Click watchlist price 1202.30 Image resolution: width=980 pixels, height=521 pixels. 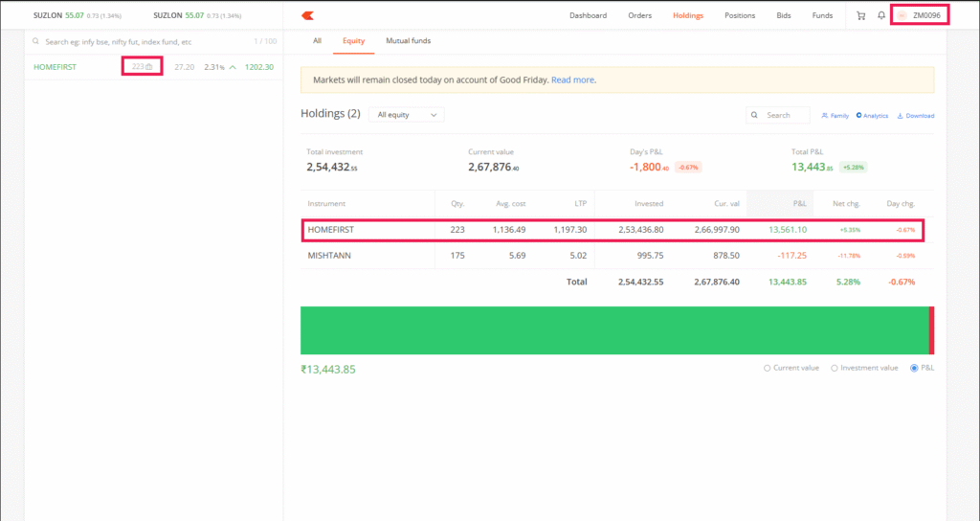click(x=259, y=67)
